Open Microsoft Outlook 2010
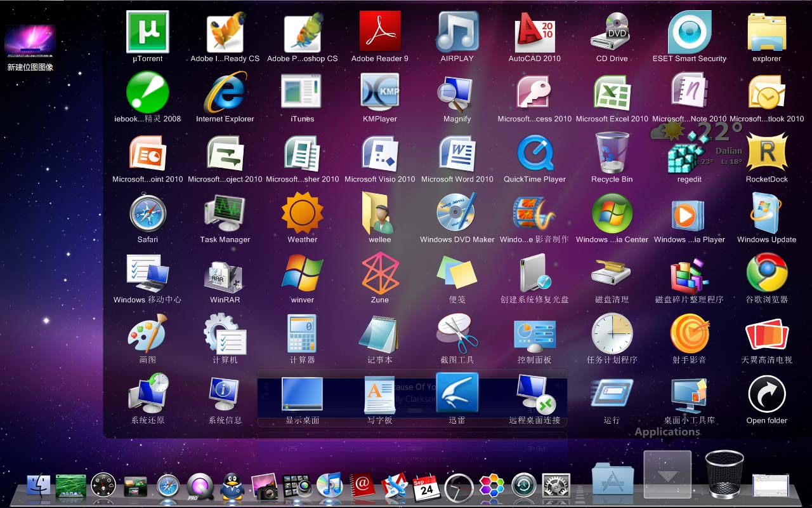The image size is (812, 508). 767,92
